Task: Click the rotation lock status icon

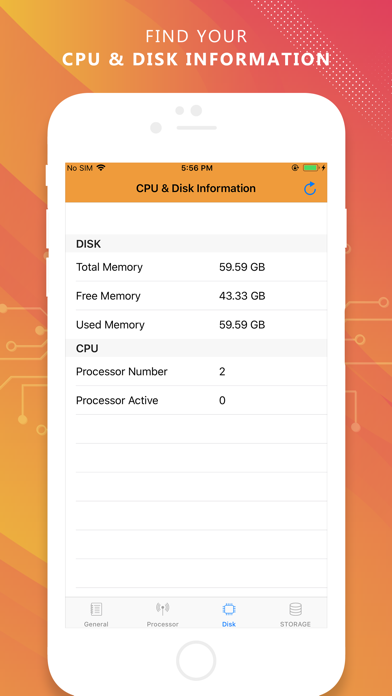Action: click(295, 168)
